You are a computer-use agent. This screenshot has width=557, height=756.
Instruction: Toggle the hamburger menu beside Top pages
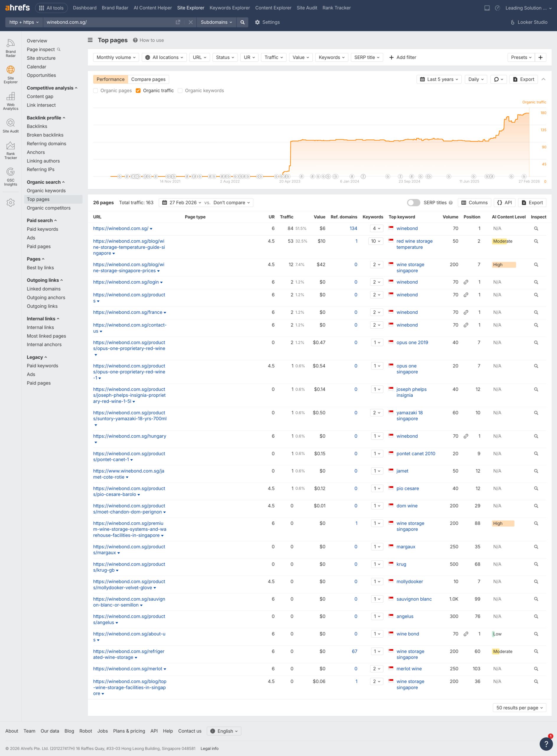pos(90,40)
